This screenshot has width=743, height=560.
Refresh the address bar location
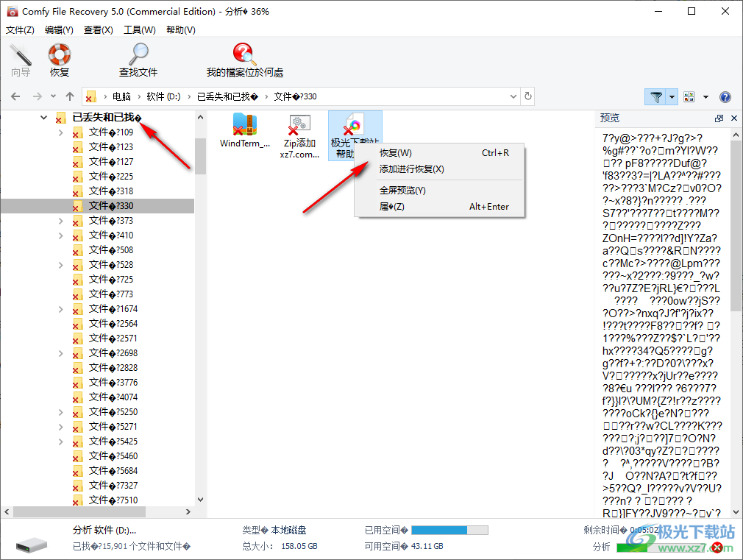coord(528,96)
